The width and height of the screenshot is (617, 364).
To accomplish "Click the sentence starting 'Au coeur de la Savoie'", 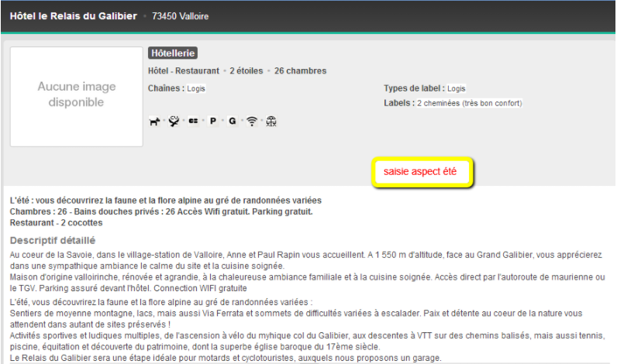I will pos(305,255).
